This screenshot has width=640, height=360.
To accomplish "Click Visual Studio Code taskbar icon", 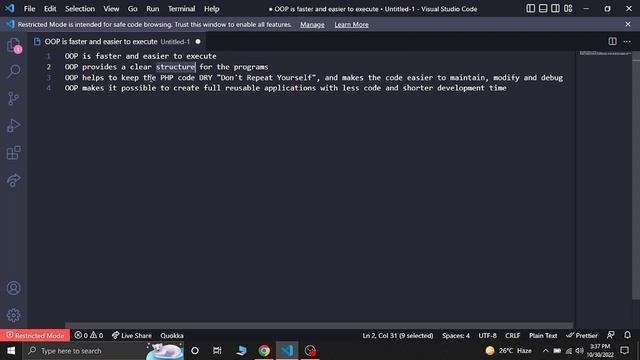I will (287, 351).
